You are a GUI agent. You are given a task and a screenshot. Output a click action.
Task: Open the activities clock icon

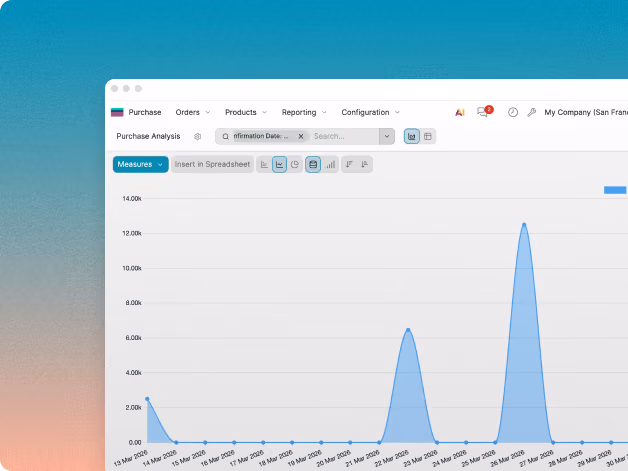click(513, 113)
